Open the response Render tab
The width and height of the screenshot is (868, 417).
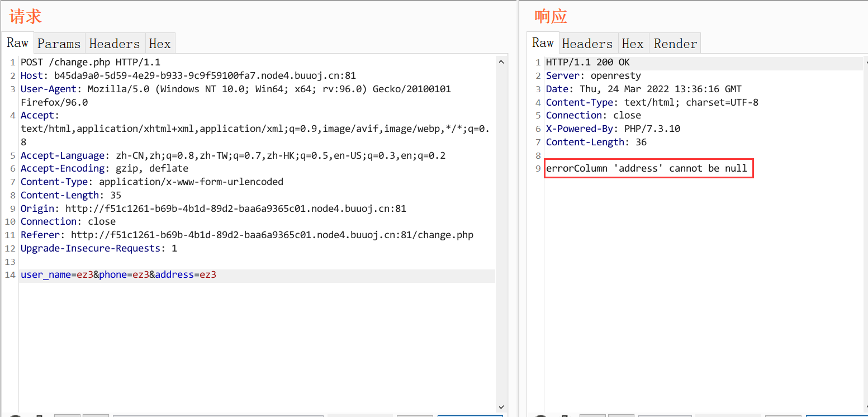675,44
